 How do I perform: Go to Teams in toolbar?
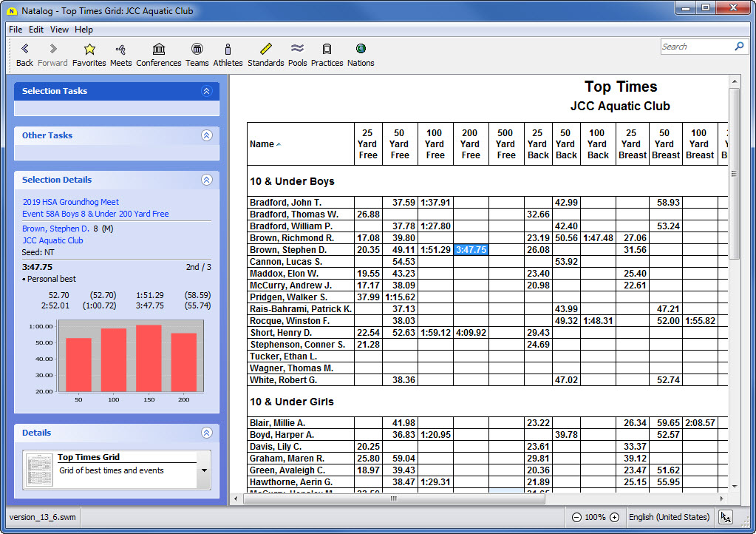click(x=197, y=50)
